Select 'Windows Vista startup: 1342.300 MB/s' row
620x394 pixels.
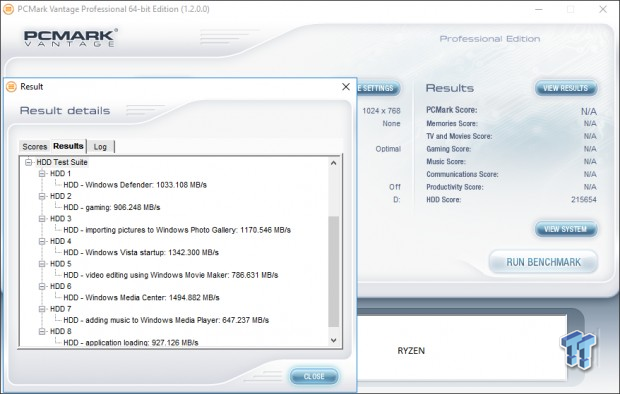(x=141, y=252)
